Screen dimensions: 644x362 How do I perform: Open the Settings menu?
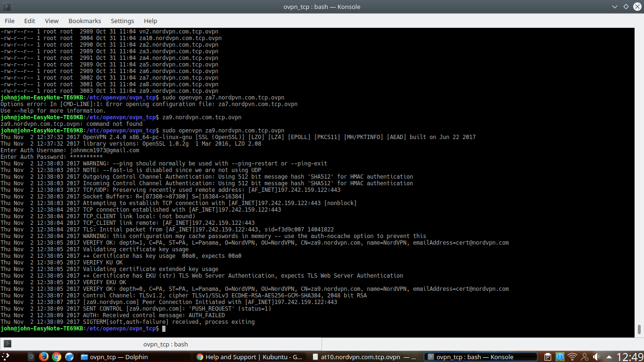123,21
